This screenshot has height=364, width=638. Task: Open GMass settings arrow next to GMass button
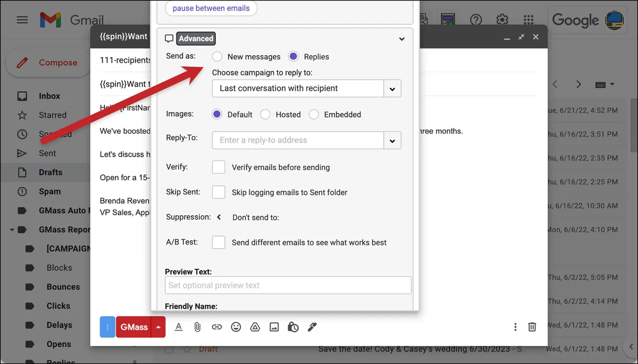pos(158,327)
